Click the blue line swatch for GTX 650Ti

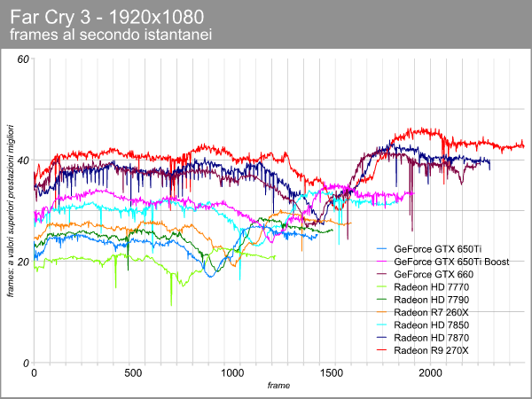point(381,249)
